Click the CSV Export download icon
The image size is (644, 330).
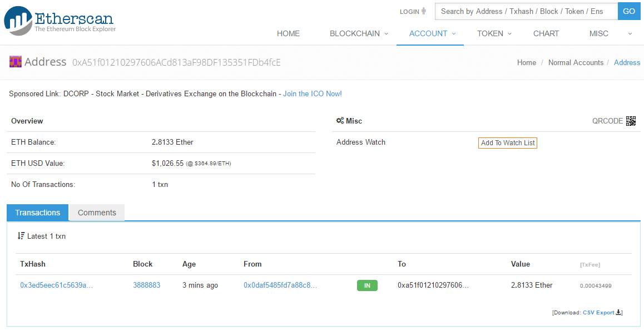coord(618,312)
